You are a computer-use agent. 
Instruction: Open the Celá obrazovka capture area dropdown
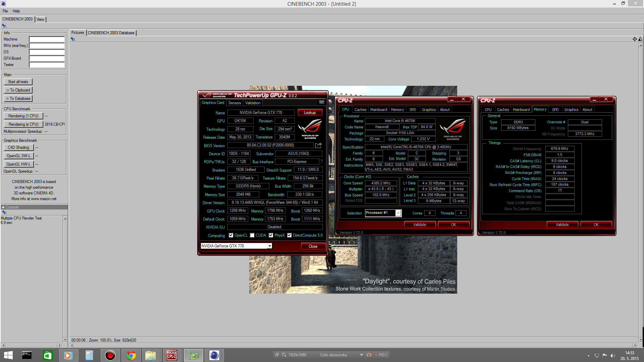pyautogui.click(x=361, y=355)
